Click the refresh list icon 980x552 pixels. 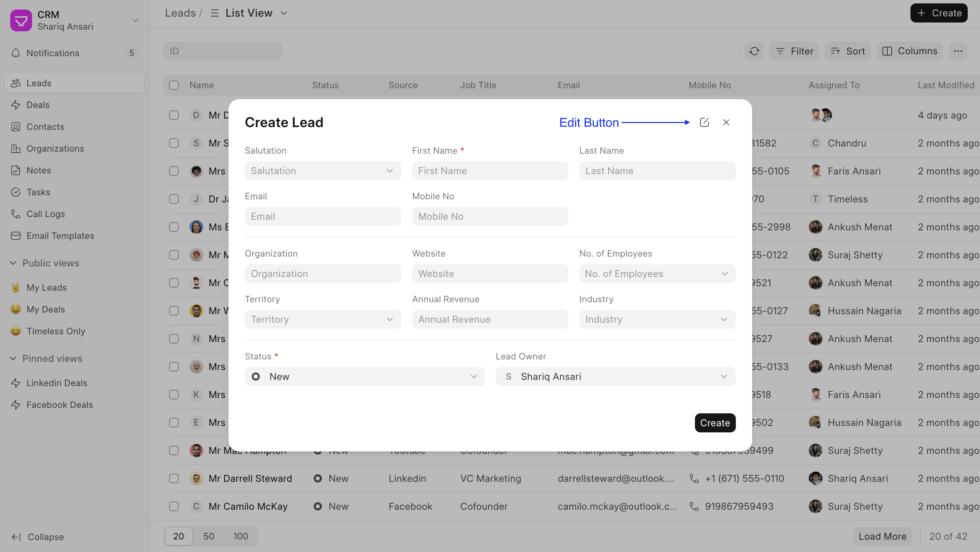click(754, 51)
